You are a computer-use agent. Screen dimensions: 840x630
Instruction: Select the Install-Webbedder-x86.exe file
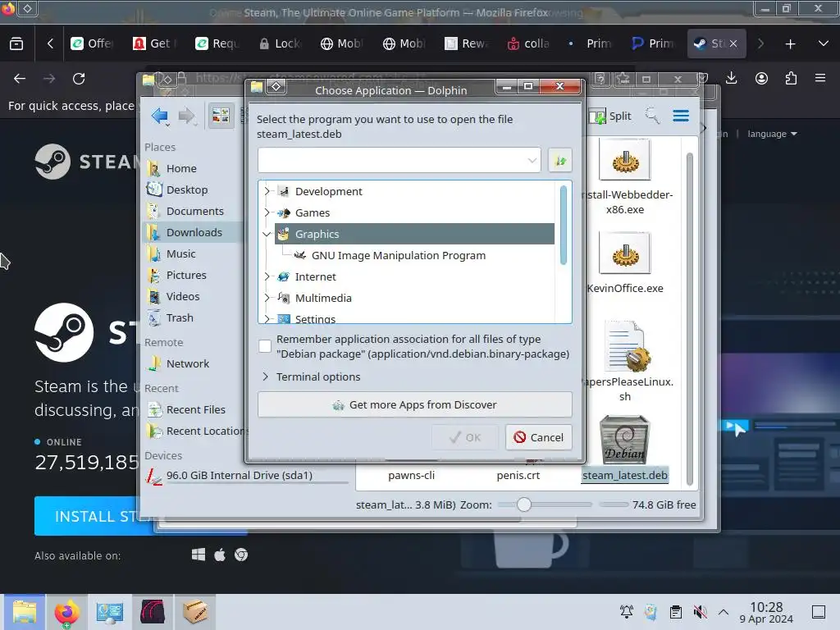pyautogui.click(x=624, y=177)
